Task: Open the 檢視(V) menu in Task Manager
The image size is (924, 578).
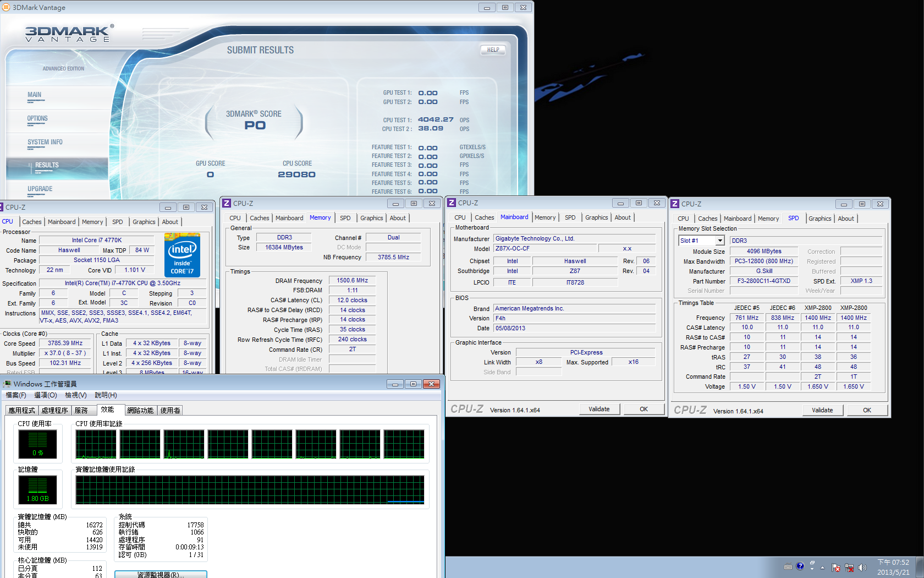Action: tap(75, 395)
